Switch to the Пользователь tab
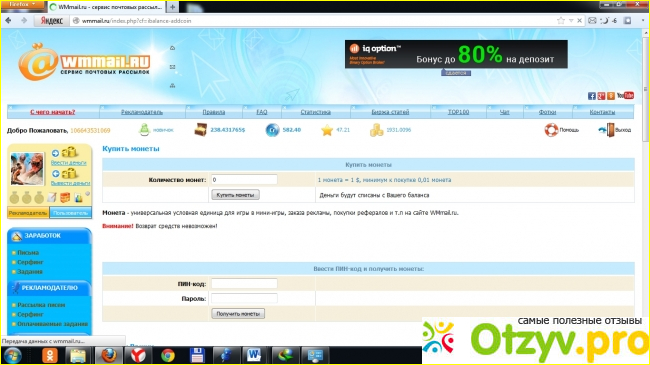Screen dimensions: 650x365 [x=70, y=213]
